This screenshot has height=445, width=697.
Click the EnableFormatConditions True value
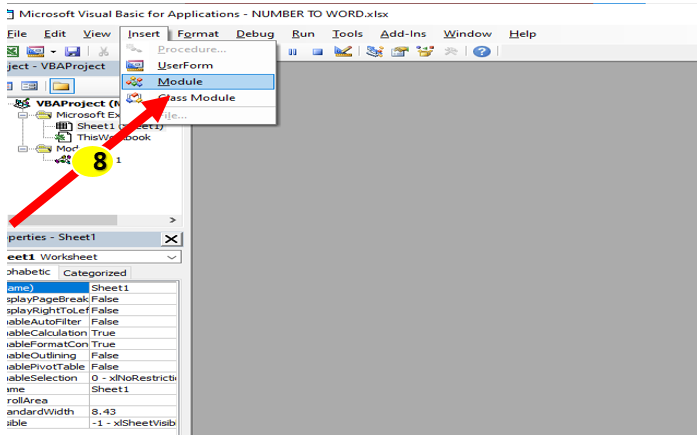[133, 344]
